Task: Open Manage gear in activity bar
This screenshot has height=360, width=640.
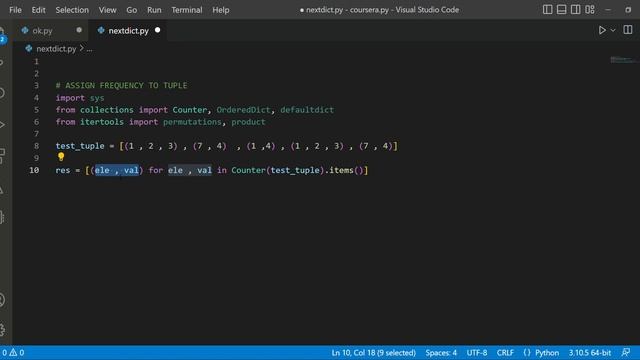Action: click(2, 329)
